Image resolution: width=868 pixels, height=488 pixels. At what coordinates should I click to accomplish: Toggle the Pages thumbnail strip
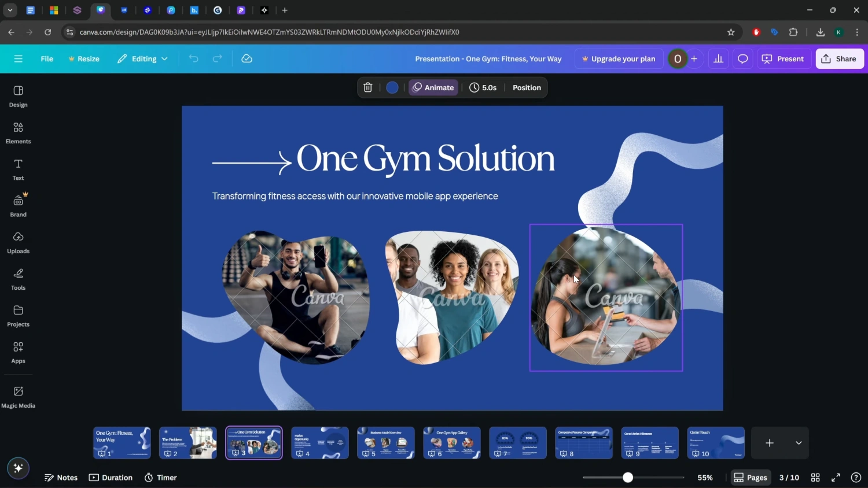751,478
